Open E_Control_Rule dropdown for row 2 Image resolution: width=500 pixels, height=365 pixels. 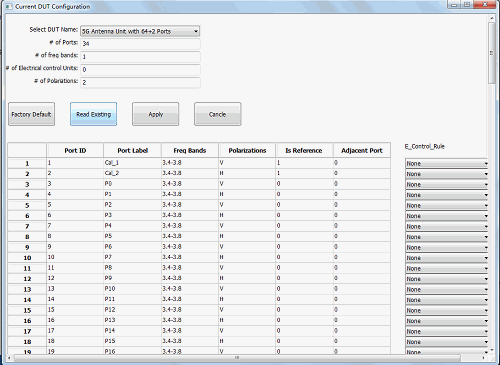point(447,174)
